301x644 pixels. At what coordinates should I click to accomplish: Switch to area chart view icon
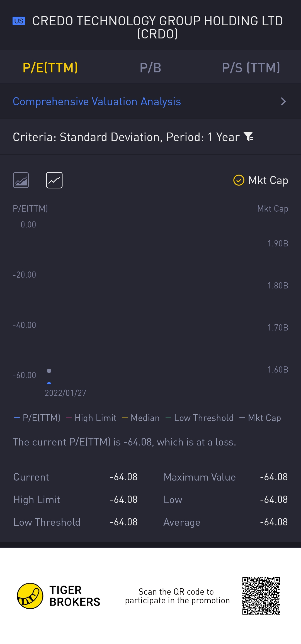tap(21, 180)
